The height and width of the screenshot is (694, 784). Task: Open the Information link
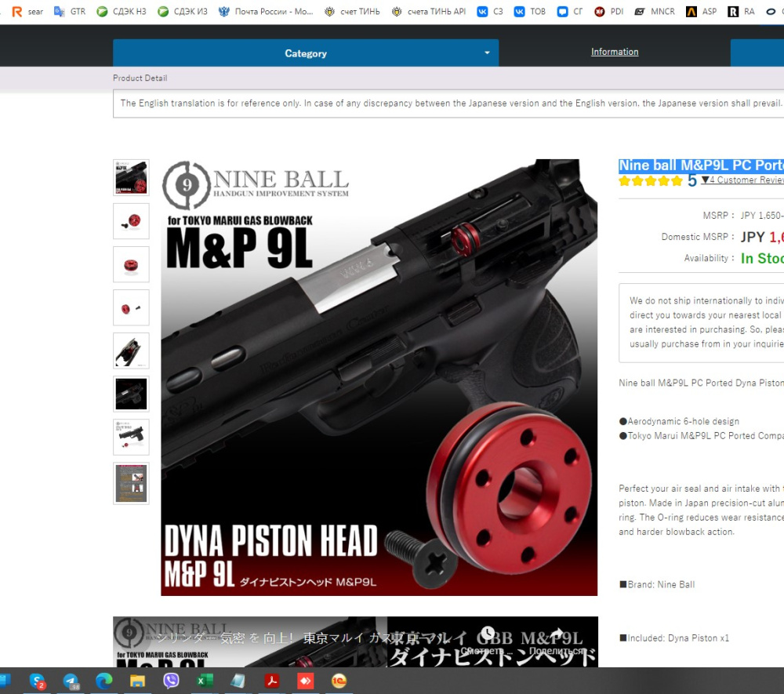coord(615,52)
